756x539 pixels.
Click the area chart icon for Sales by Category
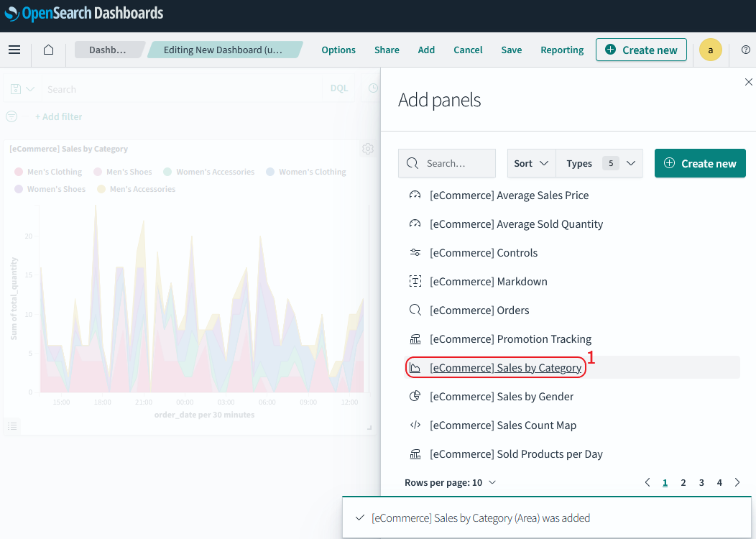click(x=415, y=367)
